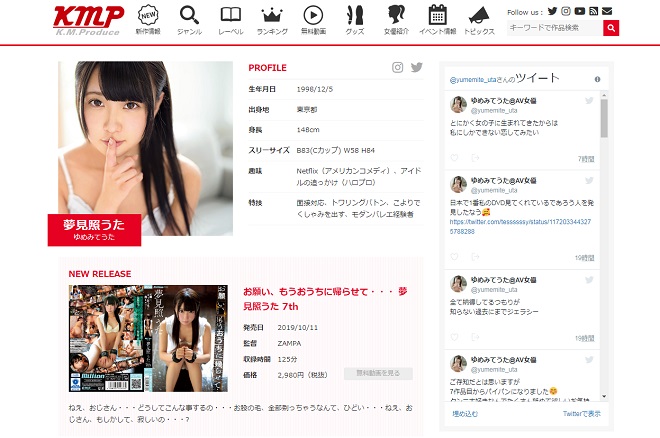Open Twitter bird on first tweet
The width and height of the screenshot is (660, 438).
(589, 101)
